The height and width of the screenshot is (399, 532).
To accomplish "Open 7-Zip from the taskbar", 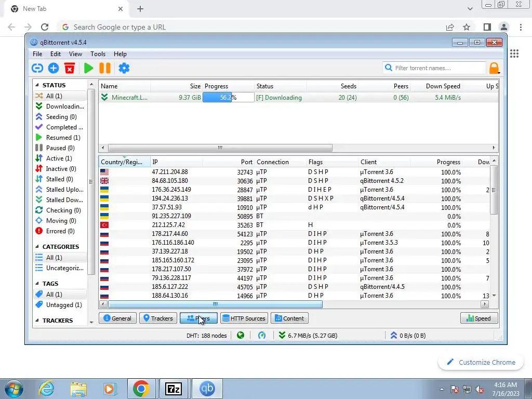I will (174, 389).
